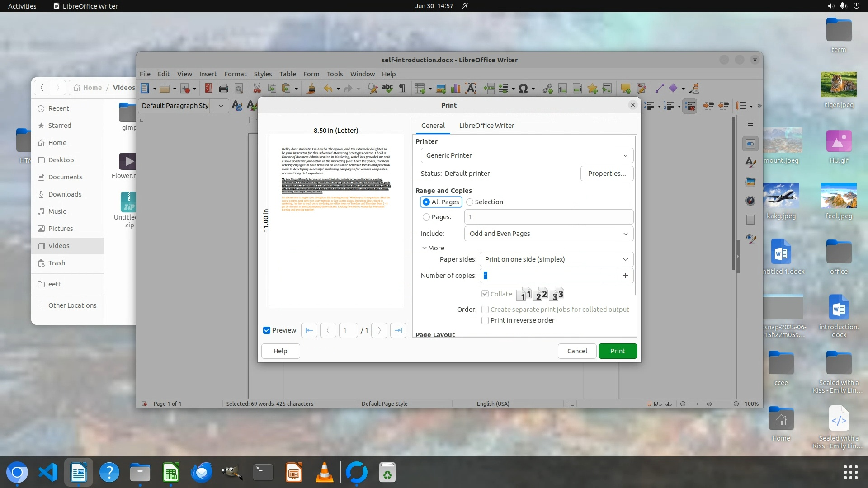Increase number of copies with plus
This screenshot has height=488, width=868.
pyautogui.click(x=625, y=276)
